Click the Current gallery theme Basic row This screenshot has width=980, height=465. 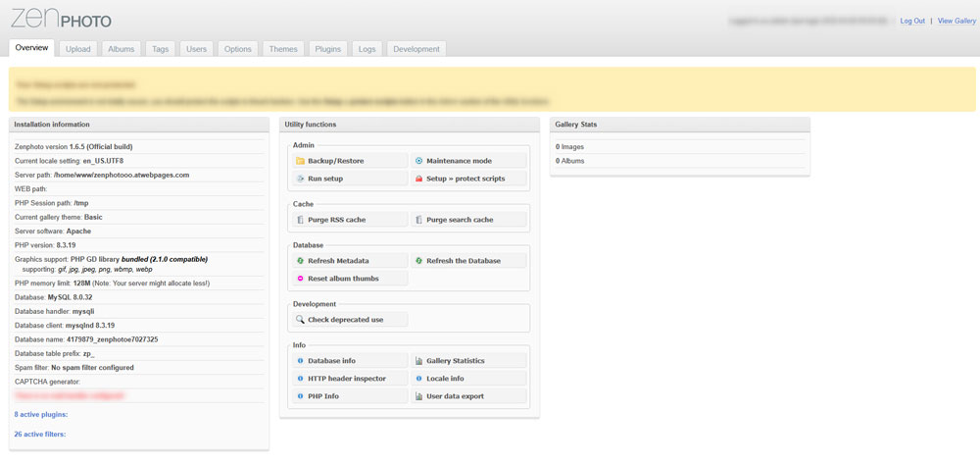pos(139,217)
